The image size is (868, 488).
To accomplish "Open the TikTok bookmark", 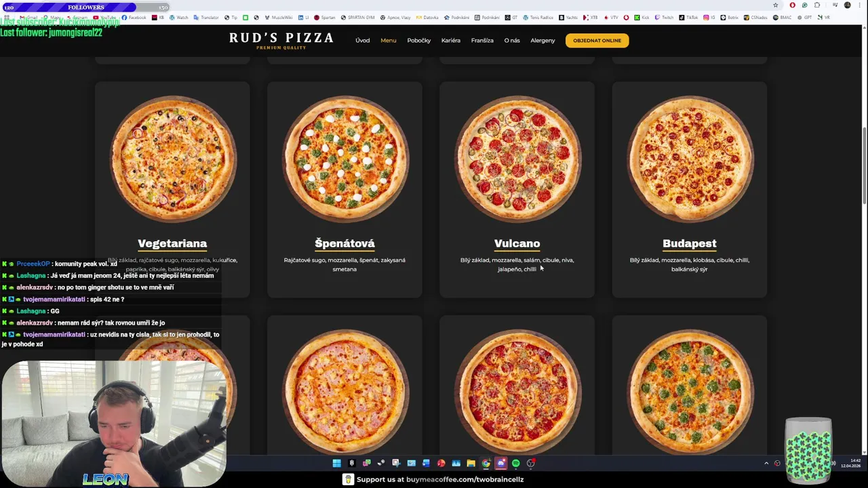I will [x=689, y=18].
